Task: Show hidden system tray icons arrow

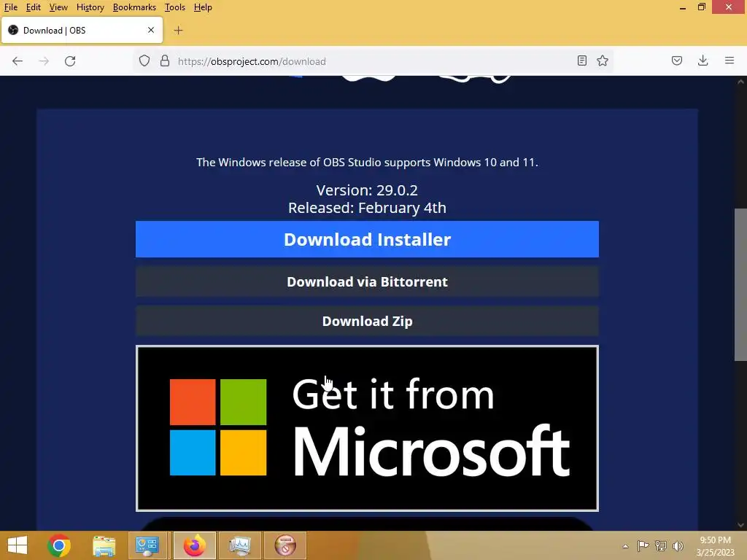Action: [625, 546]
